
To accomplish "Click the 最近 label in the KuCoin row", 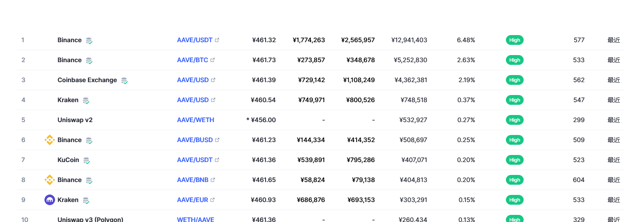I will pos(613,160).
